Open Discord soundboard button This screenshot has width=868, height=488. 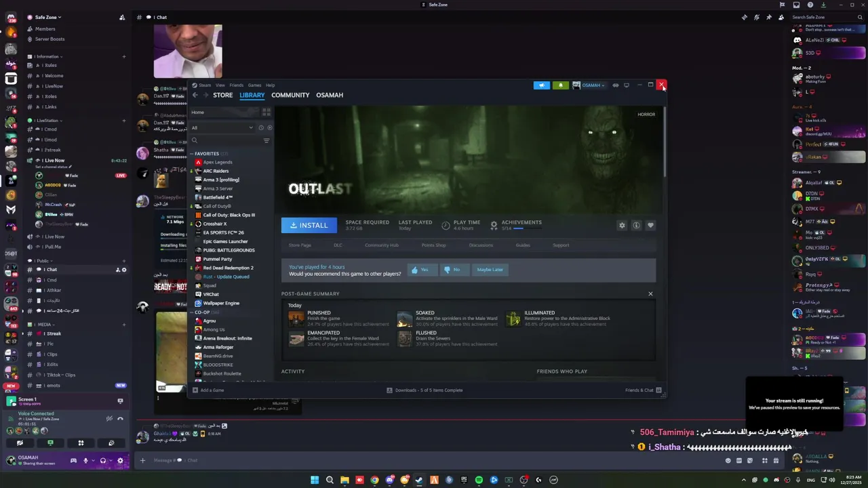(111, 443)
